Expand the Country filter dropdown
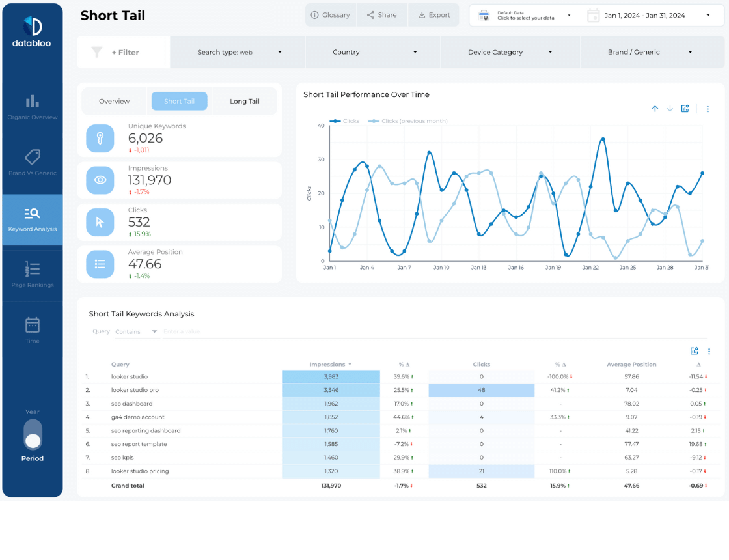 (x=373, y=52)
